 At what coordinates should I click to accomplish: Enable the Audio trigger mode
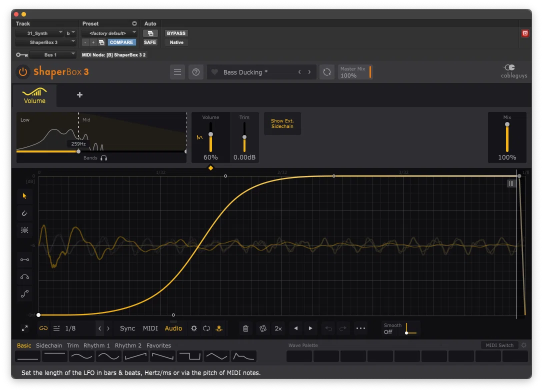[x=173, y=328]
